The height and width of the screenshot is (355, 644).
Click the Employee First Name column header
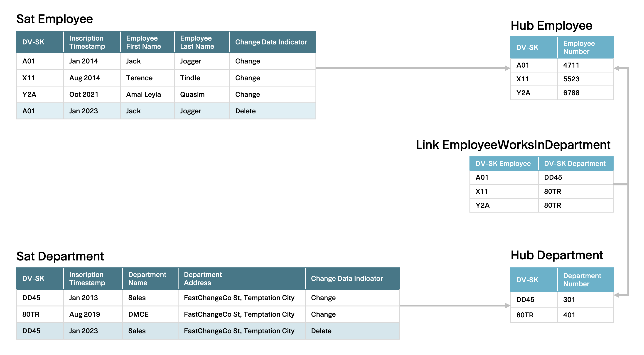coord(143,42)
